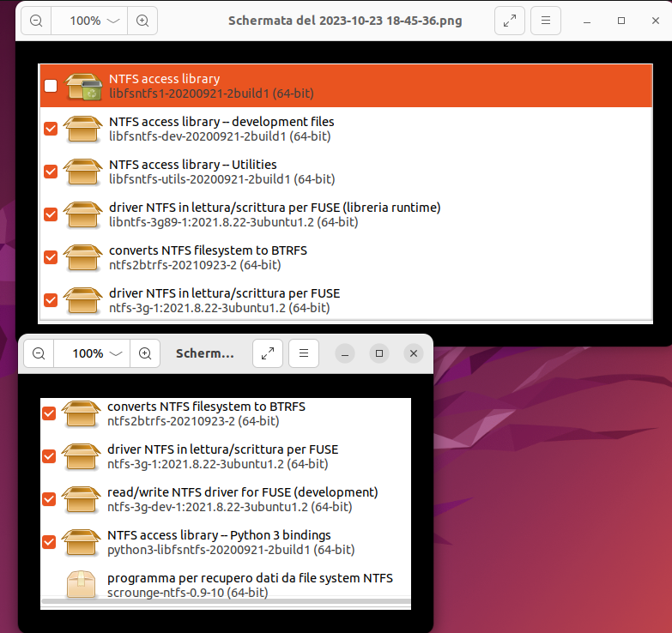Enter fullscreen in the bottom image viewer
672x633 pixels.
tap(268, 353)
